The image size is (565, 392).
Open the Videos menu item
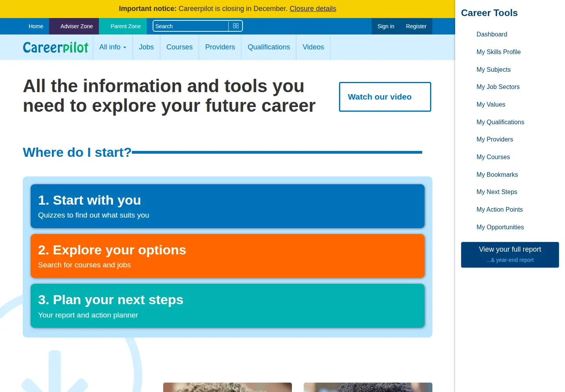tap(313, 47)
